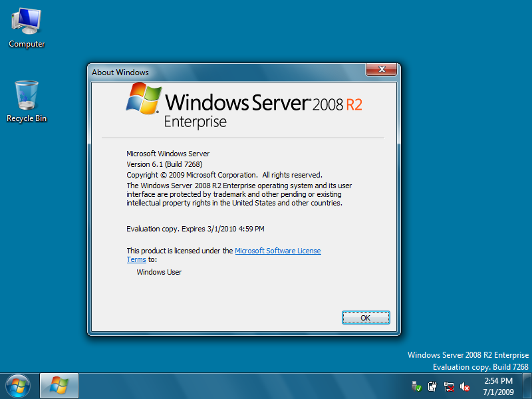The width and height of the screenshot is (532, 399).
Task: Click the Microsoft Windows Server line
Action: pyautogui.click(x=168, y=154)
